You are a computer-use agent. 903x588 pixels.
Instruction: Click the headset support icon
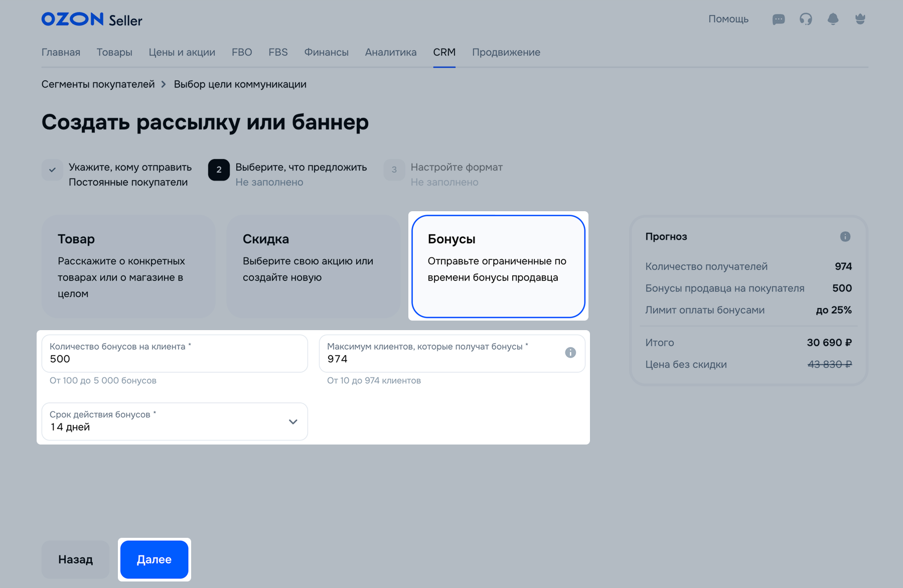tap(806, 20)
